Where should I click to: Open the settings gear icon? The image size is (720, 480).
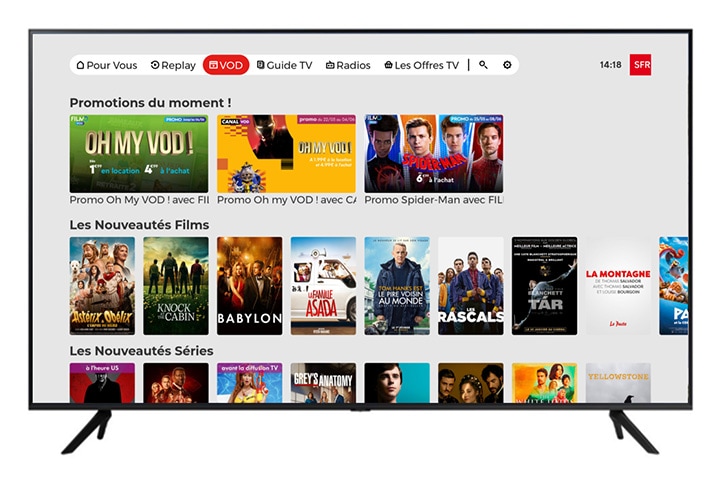click(507, 65)
